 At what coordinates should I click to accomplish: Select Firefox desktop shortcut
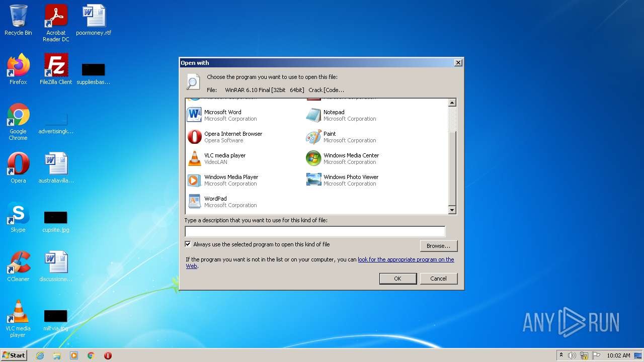[x=18, y=69]
